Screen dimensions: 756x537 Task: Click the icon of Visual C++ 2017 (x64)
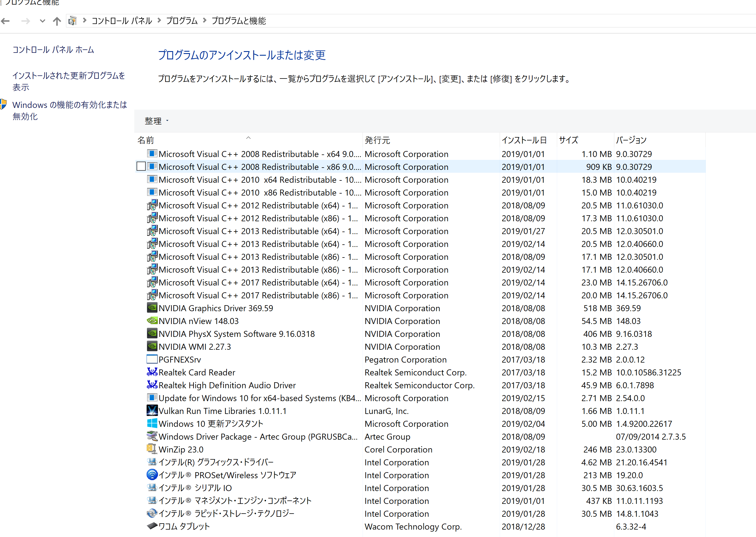click(x=152, y=282)
